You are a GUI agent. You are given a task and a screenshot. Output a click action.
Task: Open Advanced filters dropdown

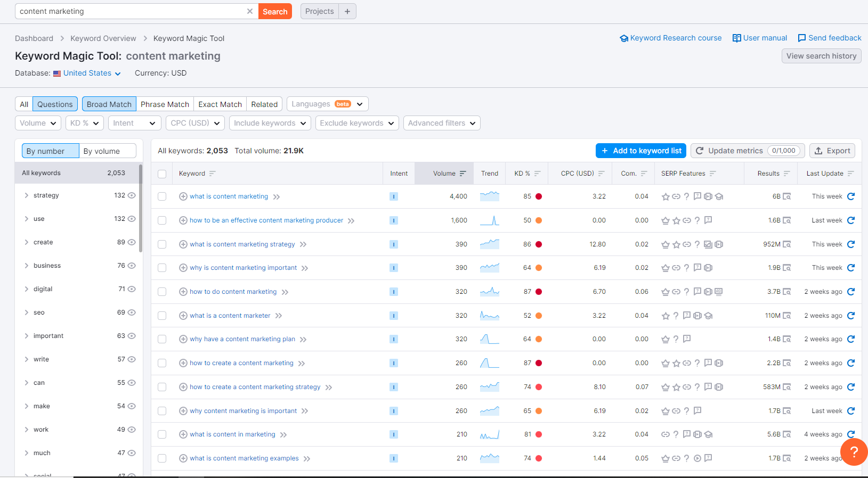coord(442,123)
